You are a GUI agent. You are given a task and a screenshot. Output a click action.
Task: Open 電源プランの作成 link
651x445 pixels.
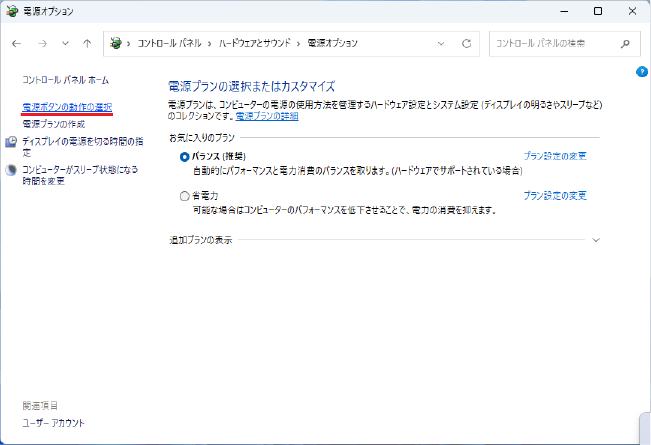(x=54, y=124)
